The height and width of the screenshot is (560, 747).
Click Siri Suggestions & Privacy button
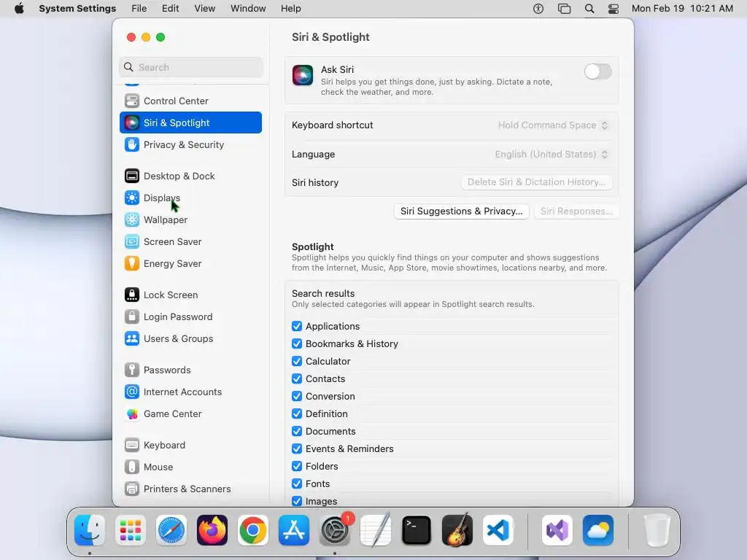coord(461,211)
